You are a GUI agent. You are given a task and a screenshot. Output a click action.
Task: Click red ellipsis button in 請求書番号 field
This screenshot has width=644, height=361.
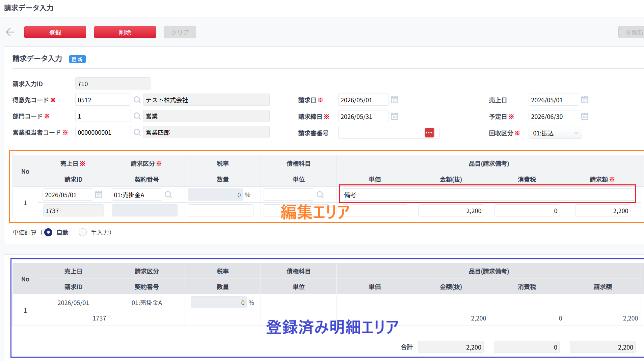coord(429,133)
